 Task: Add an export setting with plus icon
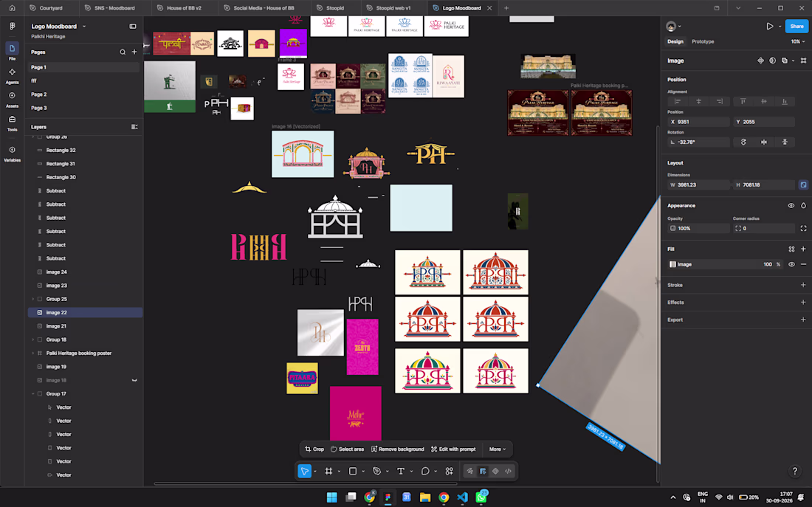(803, 320)
